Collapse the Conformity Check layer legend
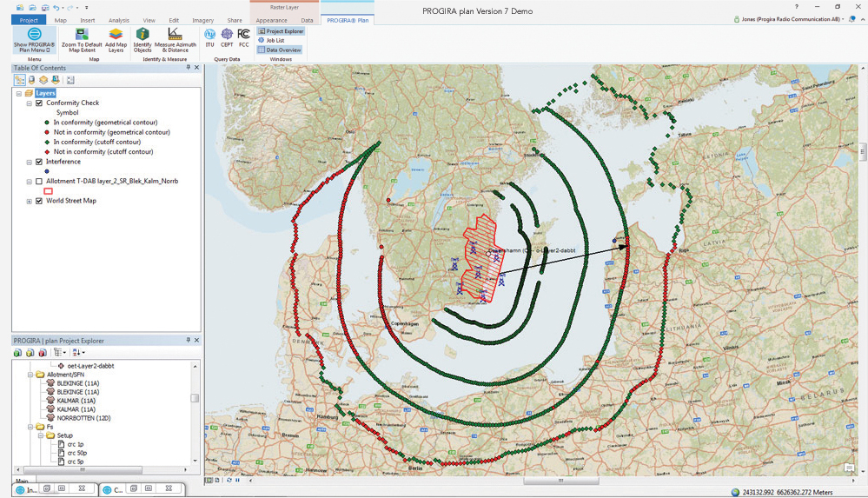Viewport: 868px width, 498px height. click(30, 103)
